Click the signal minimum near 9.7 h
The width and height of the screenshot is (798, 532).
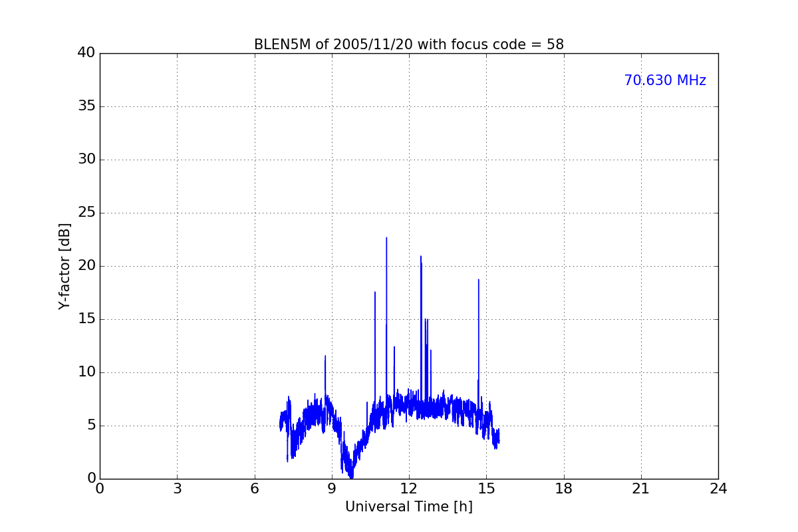pos(351,477)
